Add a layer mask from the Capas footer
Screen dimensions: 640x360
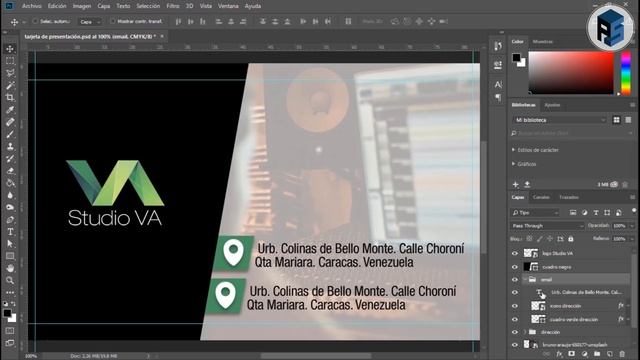572,354
